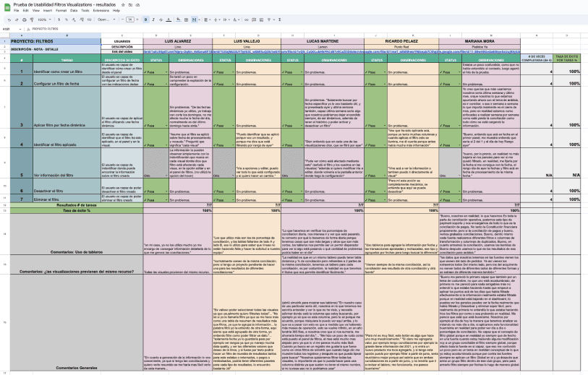Open Mariana Mora task 5 Otro dropdown
This screenshot has width=588, height=375.
[459, 176]
